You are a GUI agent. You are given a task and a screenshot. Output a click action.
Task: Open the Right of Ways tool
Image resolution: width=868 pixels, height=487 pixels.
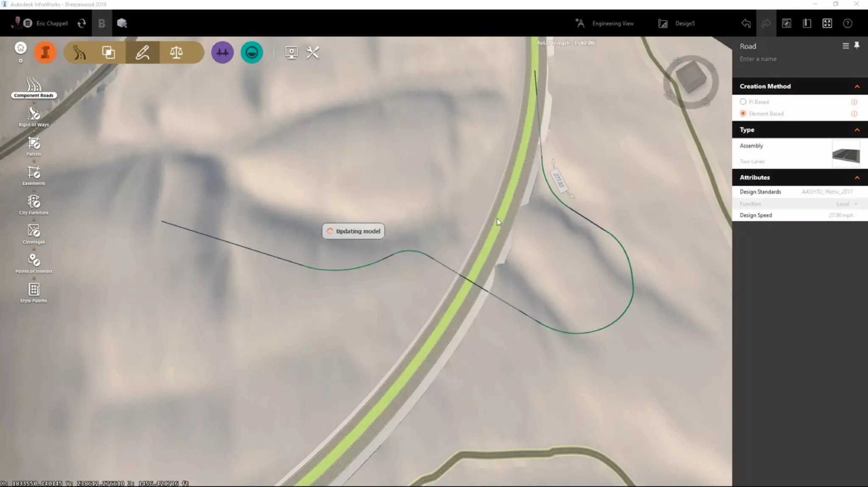33,116
